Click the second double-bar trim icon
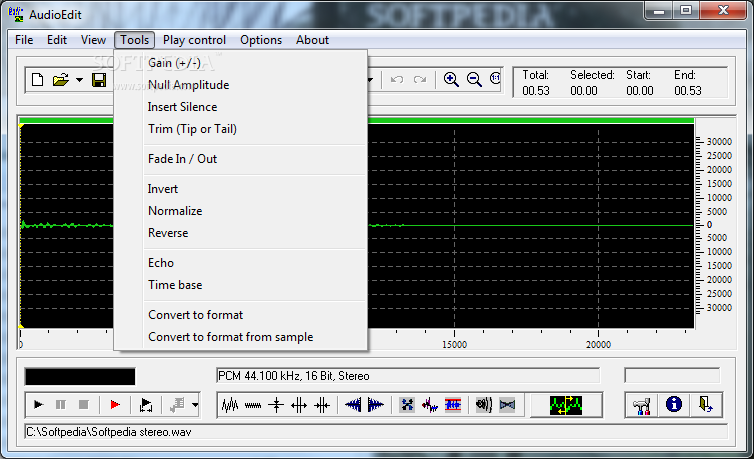Image resolution: width=754 pixels, height=459 pixels. pyautogui.click(x=322, y=405)
